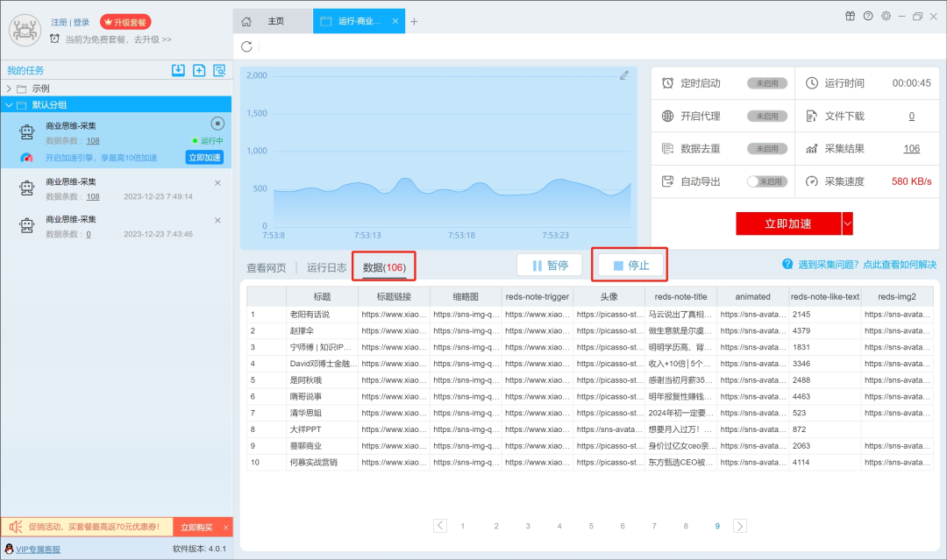
Task: Click the refresh icon below the tabs
Action: tap(246, 46)
